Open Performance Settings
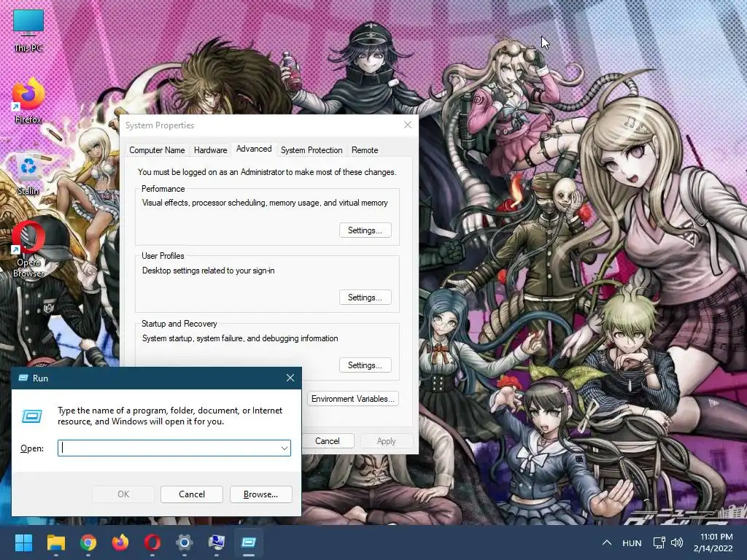The height and width of the screenshot is (560, 747). (365, 230)
